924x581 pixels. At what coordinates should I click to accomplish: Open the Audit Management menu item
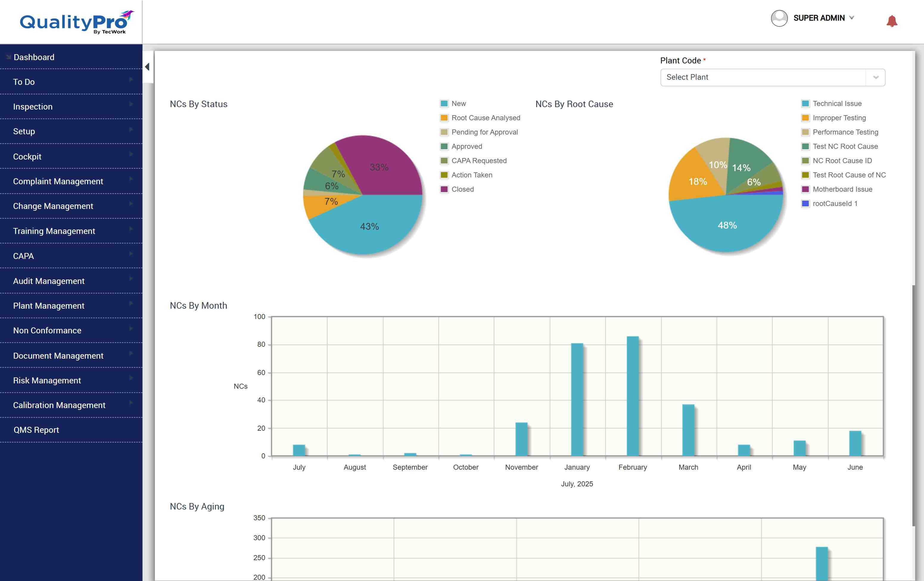click(x=49, y=281)
